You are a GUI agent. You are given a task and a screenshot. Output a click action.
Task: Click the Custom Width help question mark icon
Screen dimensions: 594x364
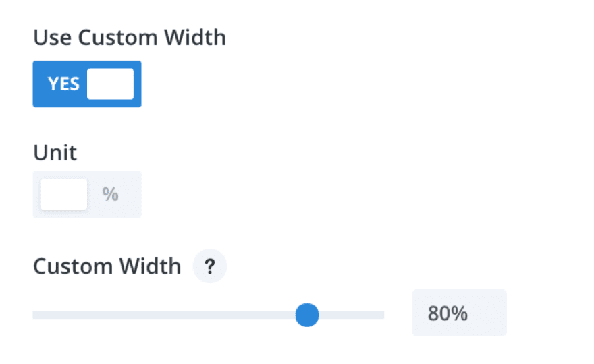pyautogui.click(x=210, y=267)
